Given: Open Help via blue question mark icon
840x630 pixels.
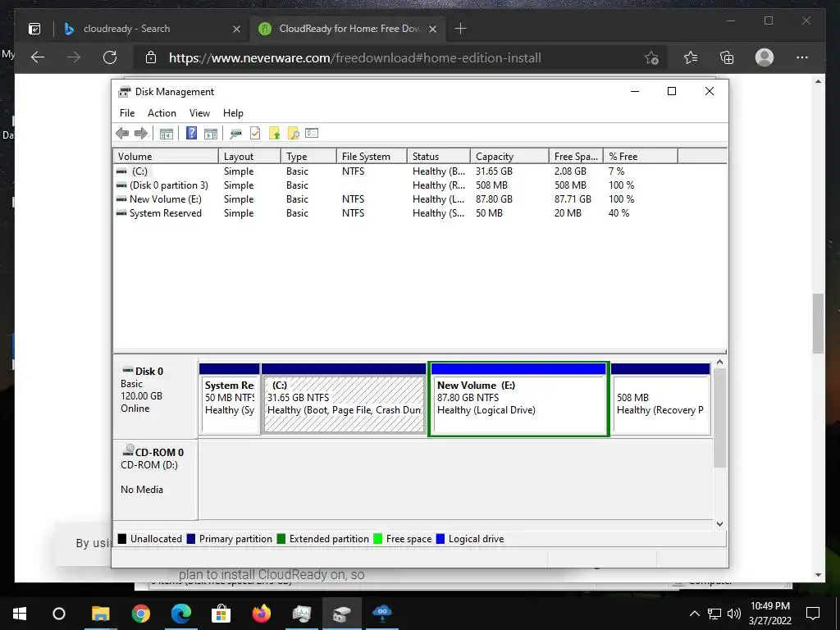Looking at the screenshot, I should (191, 133).
